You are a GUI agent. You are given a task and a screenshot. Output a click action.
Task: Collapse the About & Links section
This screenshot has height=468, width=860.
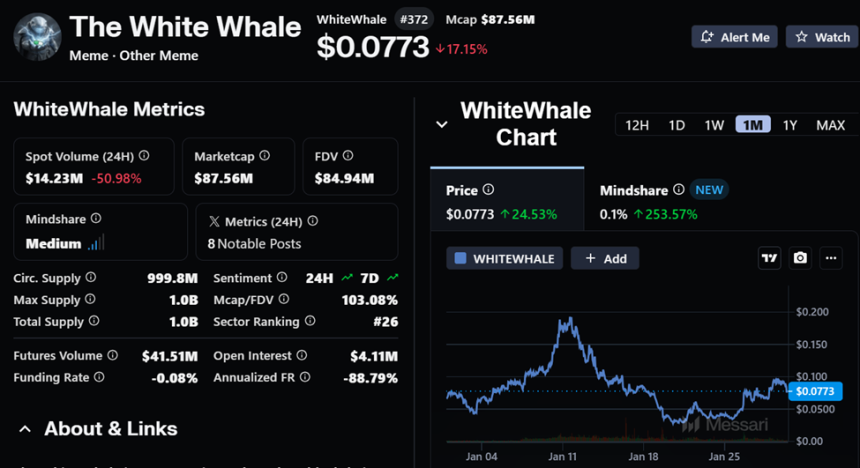25,429
